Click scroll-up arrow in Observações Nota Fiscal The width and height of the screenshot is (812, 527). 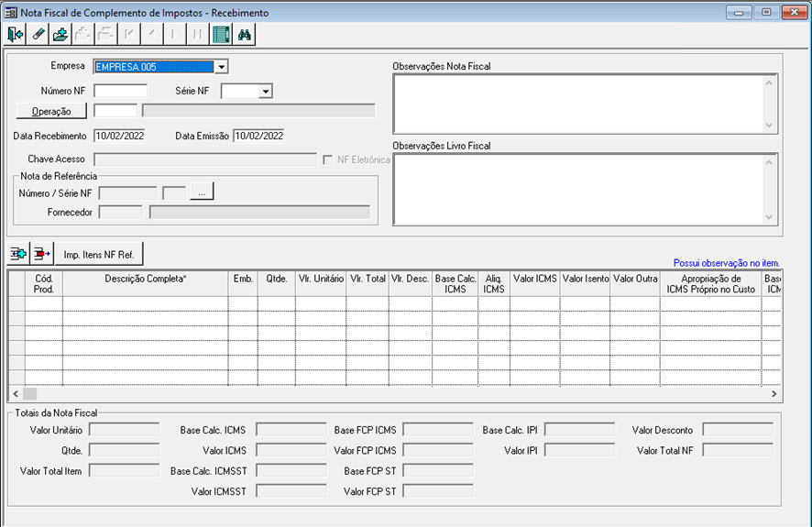coord(769,82)
